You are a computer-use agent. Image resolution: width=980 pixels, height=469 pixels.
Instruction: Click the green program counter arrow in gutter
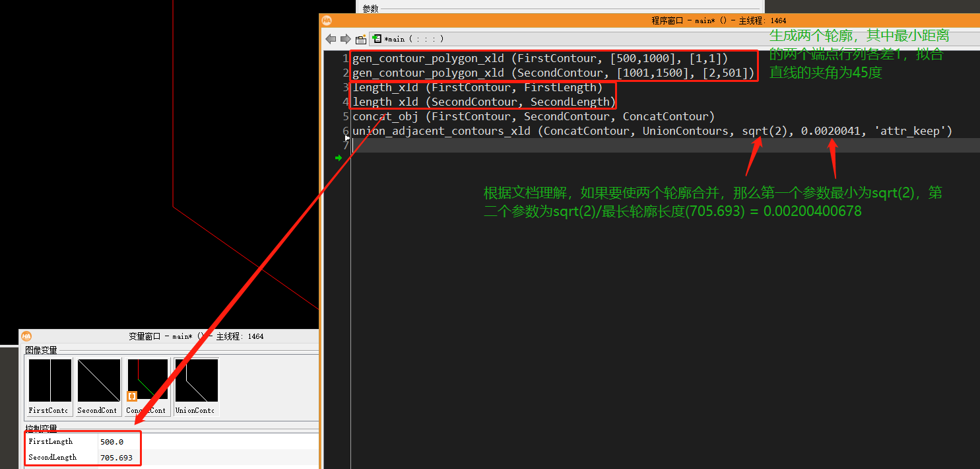[339, 158]
